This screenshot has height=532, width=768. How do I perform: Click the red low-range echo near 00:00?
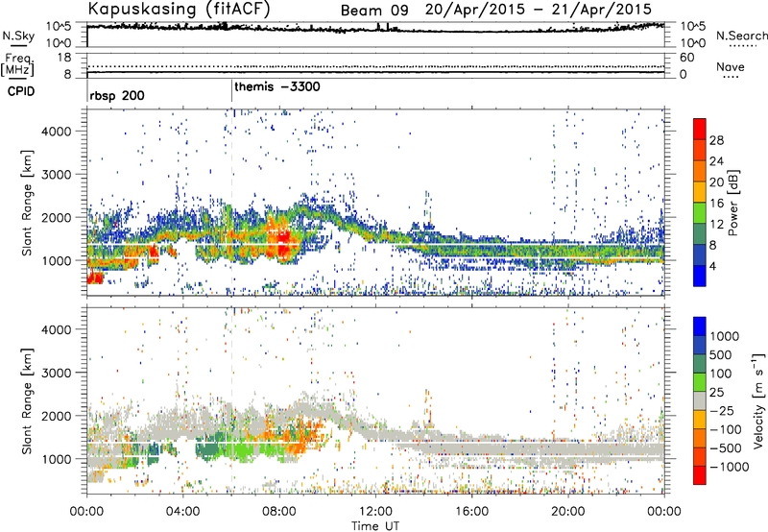95,278
